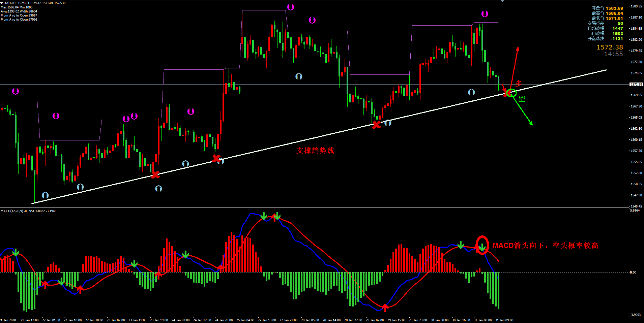Click the 最高价 1586.04 readout
Screen dimensions: 644x323
(607, 13)
